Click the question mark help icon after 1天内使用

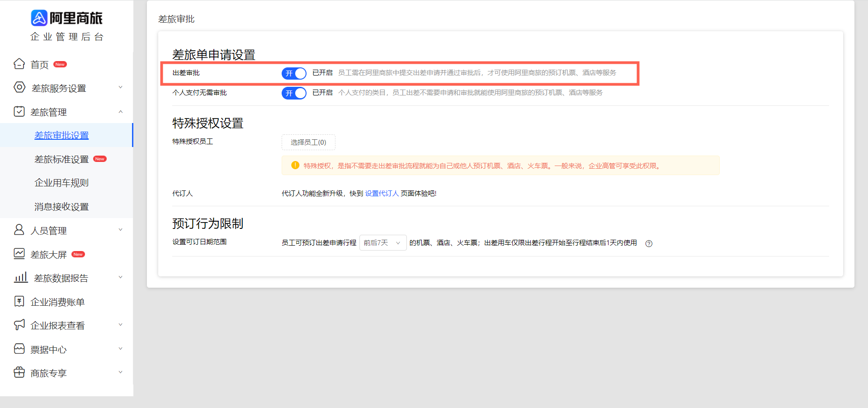click(x=649, y=243)
